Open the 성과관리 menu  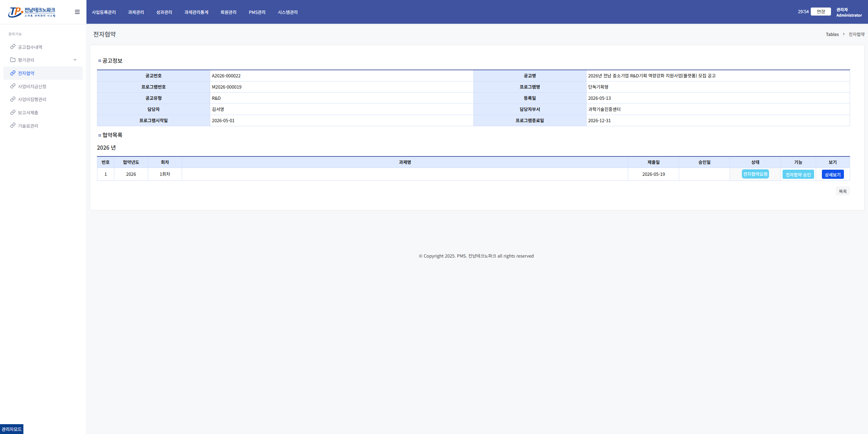(164, 12)
